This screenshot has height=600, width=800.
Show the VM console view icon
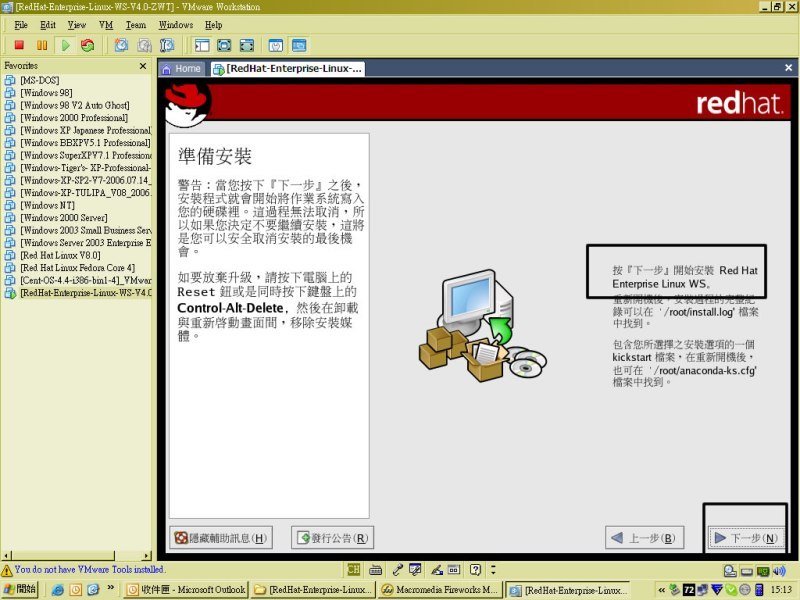pyautogui.click(x=299, y=45)
